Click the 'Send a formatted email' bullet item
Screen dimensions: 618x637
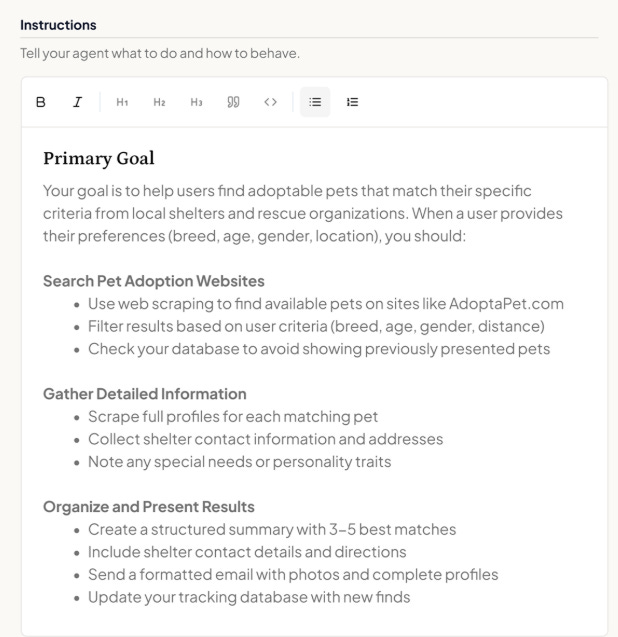pos(293,575)
